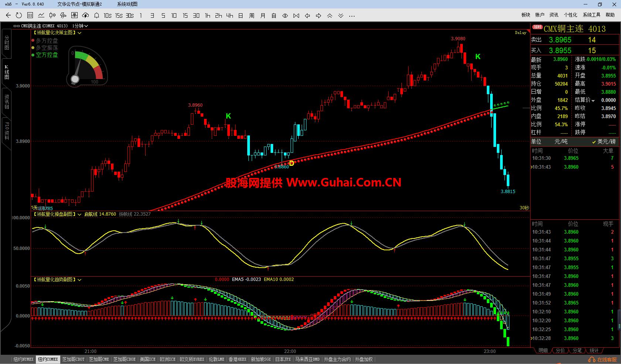Select the 元/吨 unit option
This screenshot has width=621, height=364.
pos(561,141)
